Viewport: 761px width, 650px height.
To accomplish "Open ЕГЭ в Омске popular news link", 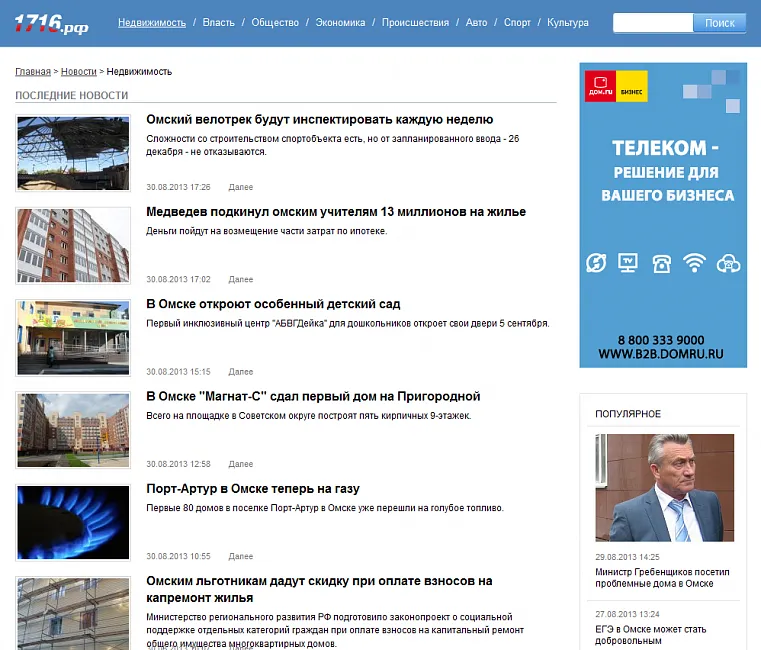I will click(x=651, y=635).
